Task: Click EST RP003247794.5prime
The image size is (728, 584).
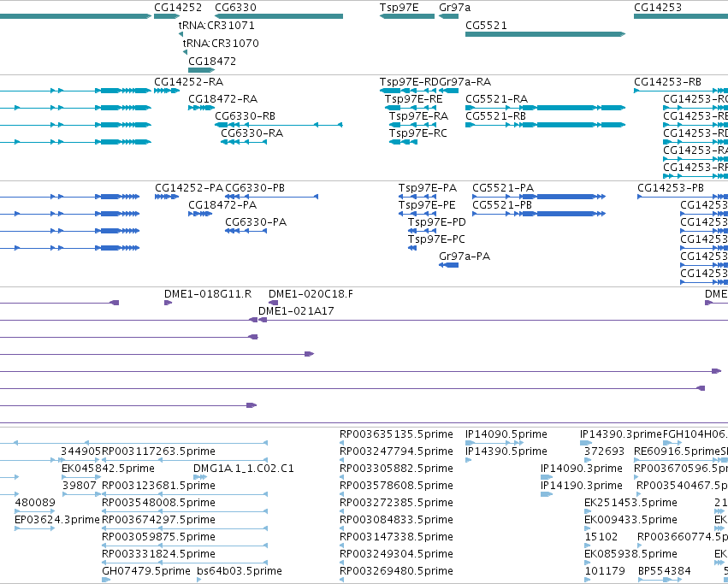Action: tap(397, 451)
